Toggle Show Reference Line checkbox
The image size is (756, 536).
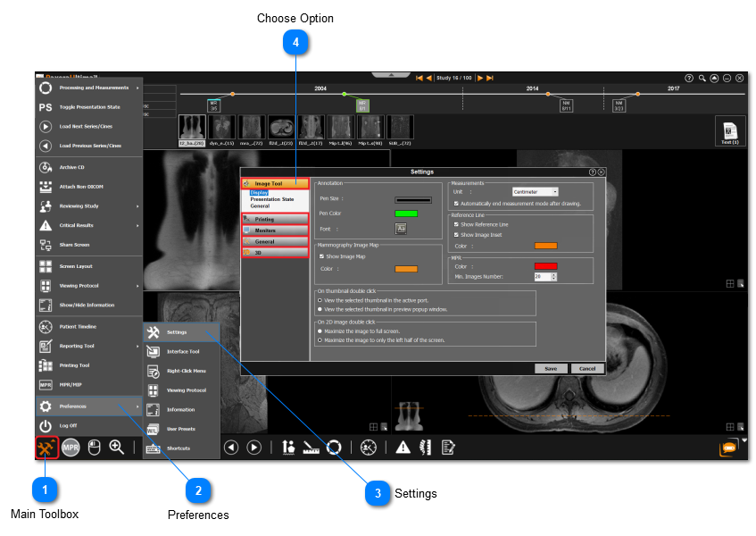pyautogui.click(x=457, y=224)
